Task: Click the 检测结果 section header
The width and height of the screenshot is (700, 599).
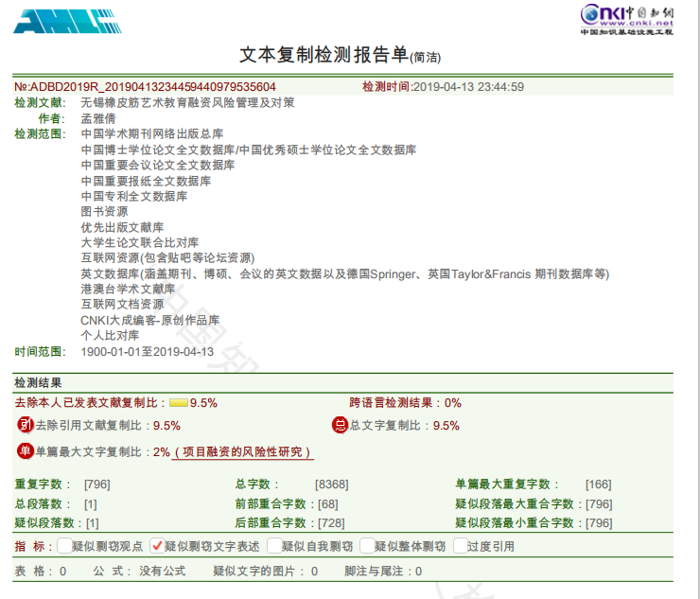Action: (39, 383)
